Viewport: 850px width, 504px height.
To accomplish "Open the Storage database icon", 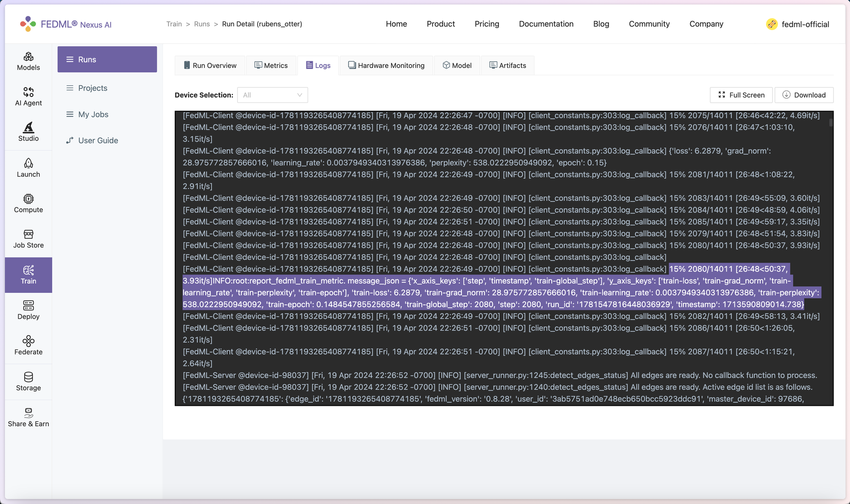I will coord(28,377).
